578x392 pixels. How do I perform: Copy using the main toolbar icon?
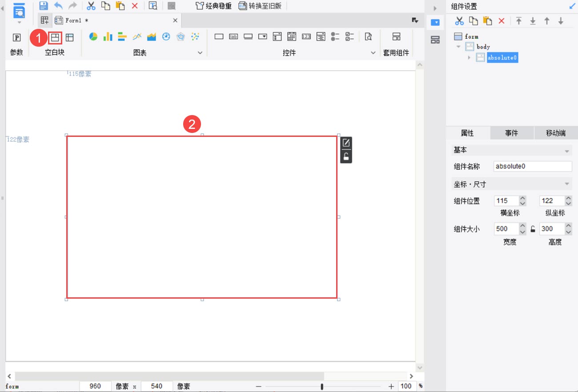[x=105, y=6]
